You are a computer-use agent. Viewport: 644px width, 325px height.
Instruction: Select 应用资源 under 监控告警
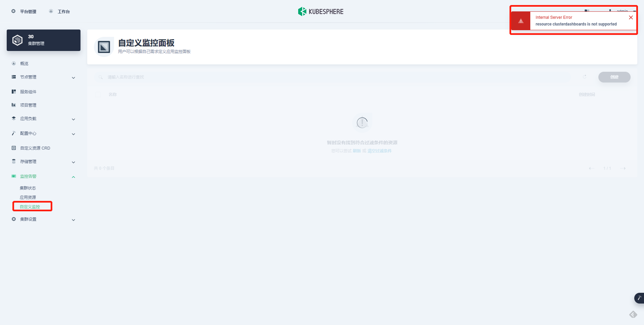[x=28, y=198]
